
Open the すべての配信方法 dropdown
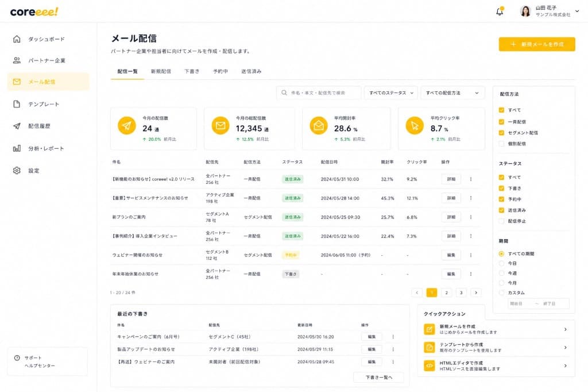coord(452,93)
